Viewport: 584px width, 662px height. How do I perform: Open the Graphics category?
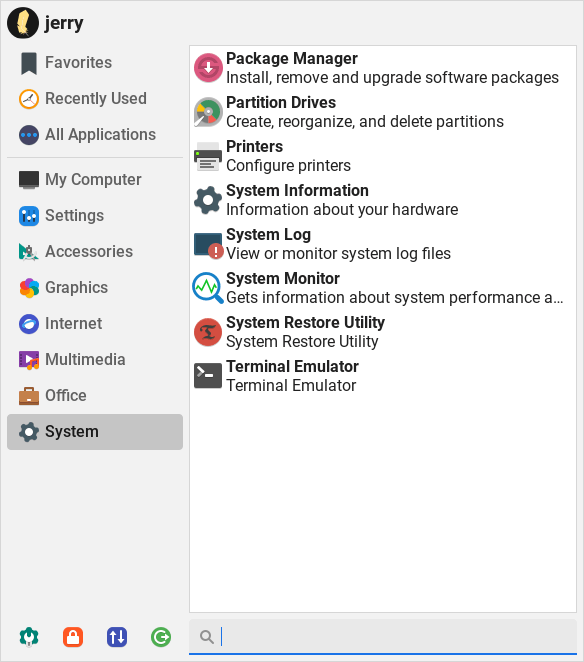[x=95, y=288]
